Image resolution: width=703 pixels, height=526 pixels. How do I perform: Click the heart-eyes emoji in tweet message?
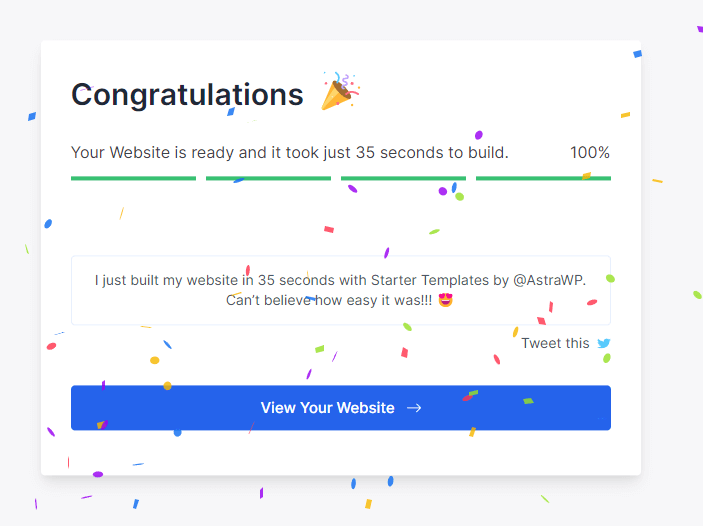point(446,300)
